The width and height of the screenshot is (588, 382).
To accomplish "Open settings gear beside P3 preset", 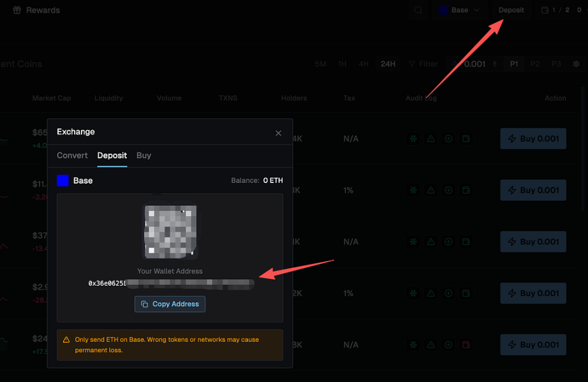I will 576,64.
